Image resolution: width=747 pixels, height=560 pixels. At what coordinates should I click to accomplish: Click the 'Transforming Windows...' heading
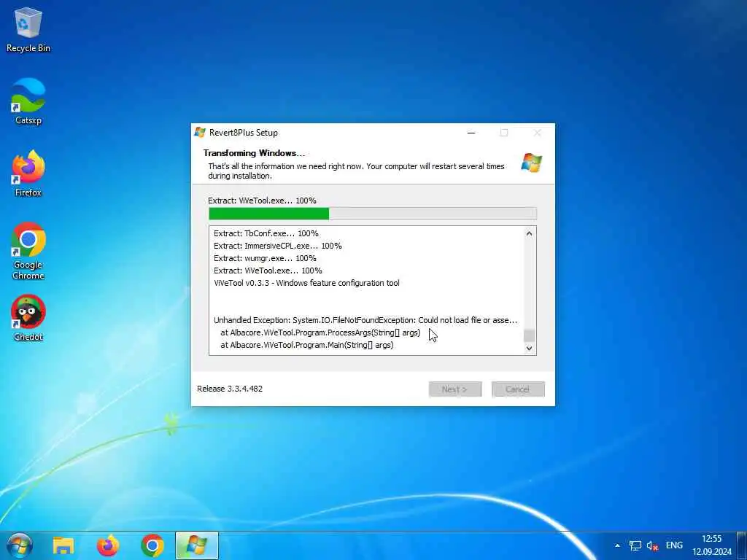pos(254,153)
